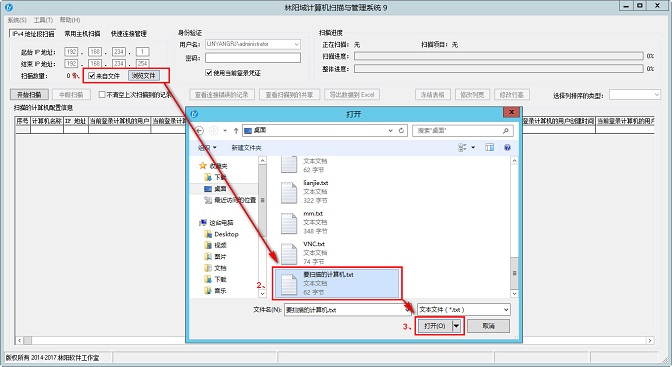
Task: Click the back arrow in Open dialog
Action: pos(199,130)
